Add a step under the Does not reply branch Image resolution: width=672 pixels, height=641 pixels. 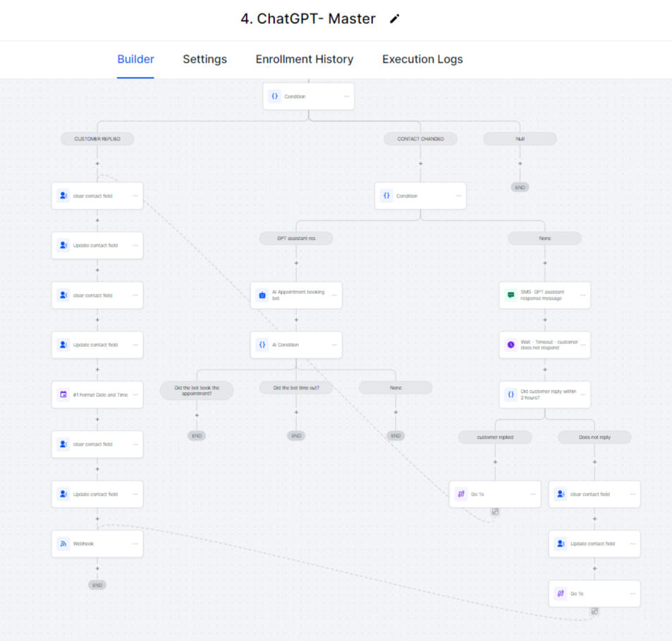pyautogui.click(x=594, y=462)
